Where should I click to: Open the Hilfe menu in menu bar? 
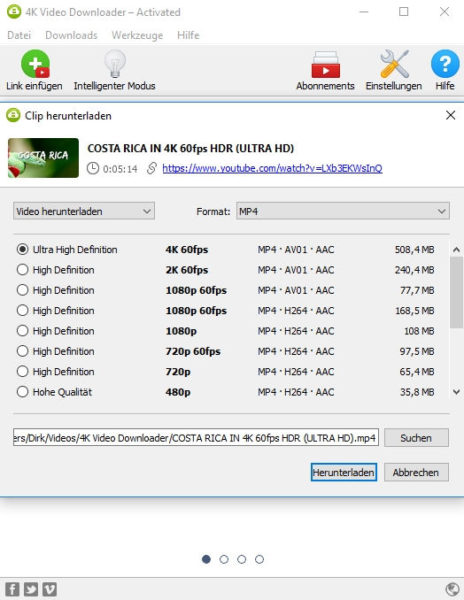(188, 35)
